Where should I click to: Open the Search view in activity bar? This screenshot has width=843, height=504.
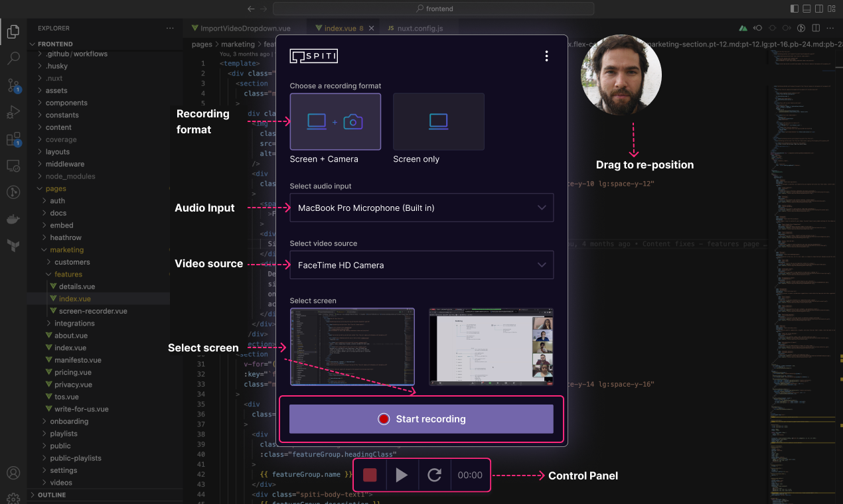pos(13,58)
